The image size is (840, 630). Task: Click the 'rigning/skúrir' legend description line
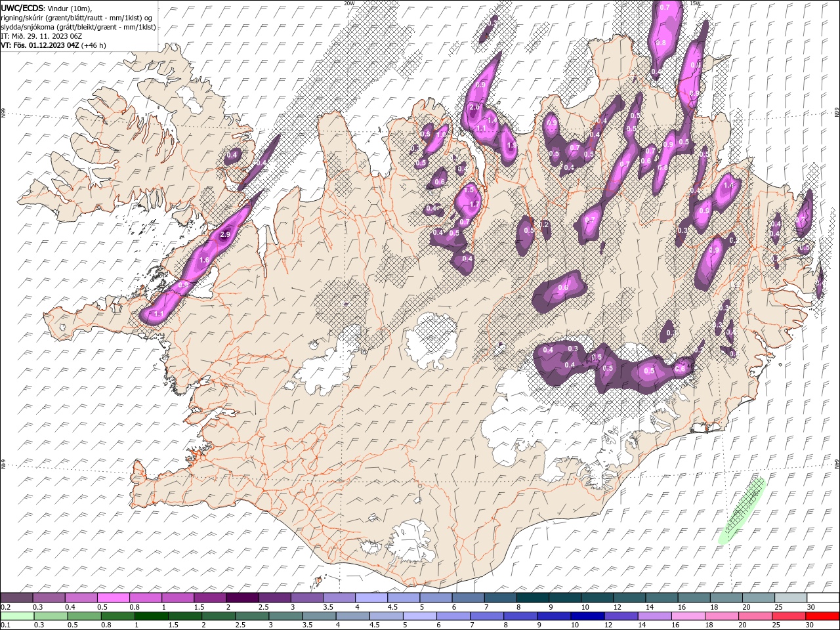click(x=77, y=18)
